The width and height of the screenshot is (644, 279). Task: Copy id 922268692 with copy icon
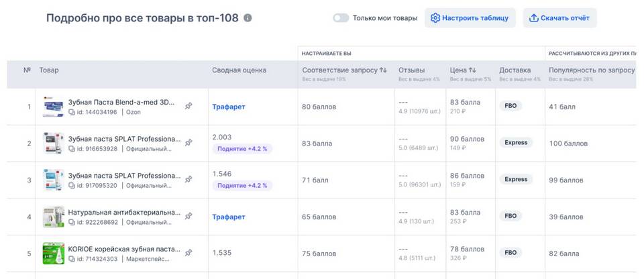click(x=72, y=222)
